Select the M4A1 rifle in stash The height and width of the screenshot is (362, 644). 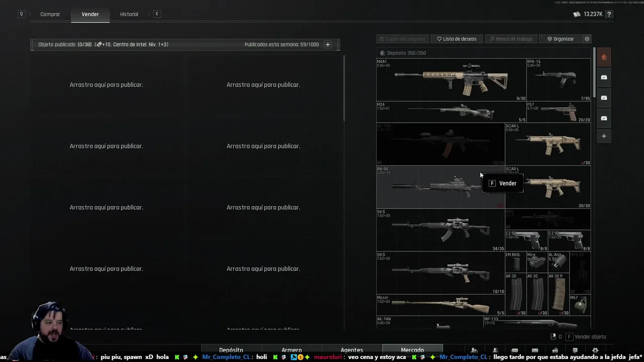click(x=451, y=80)
